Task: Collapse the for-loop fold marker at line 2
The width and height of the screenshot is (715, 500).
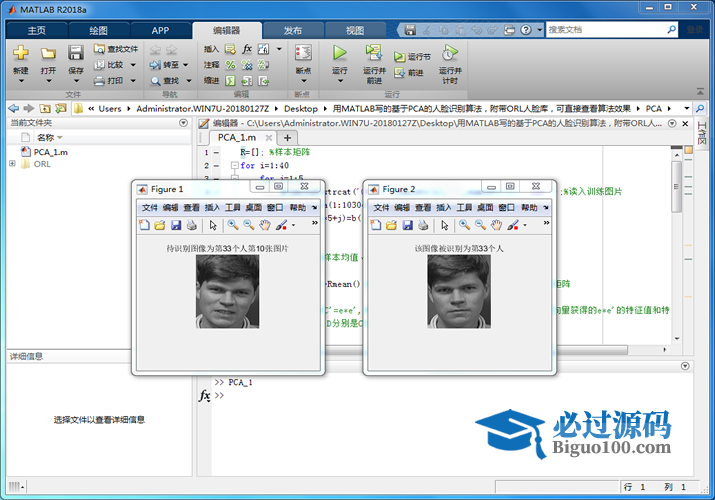Action: tap(234, 165)
